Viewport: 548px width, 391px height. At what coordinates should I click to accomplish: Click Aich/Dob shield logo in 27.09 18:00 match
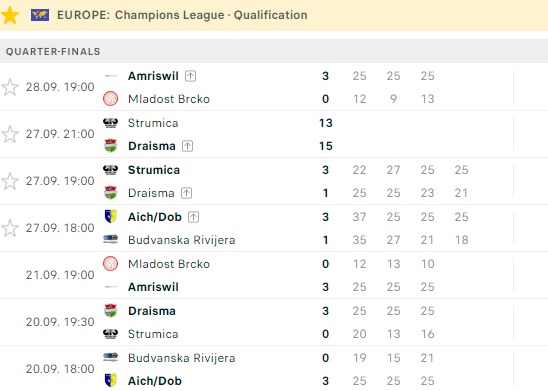pyautogui.click(x=110, y=217)
